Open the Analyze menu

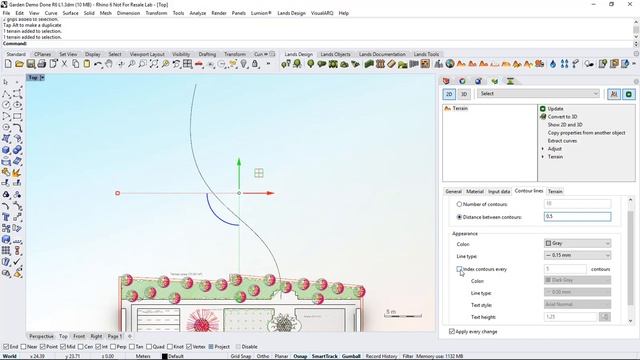pos(198,13)
